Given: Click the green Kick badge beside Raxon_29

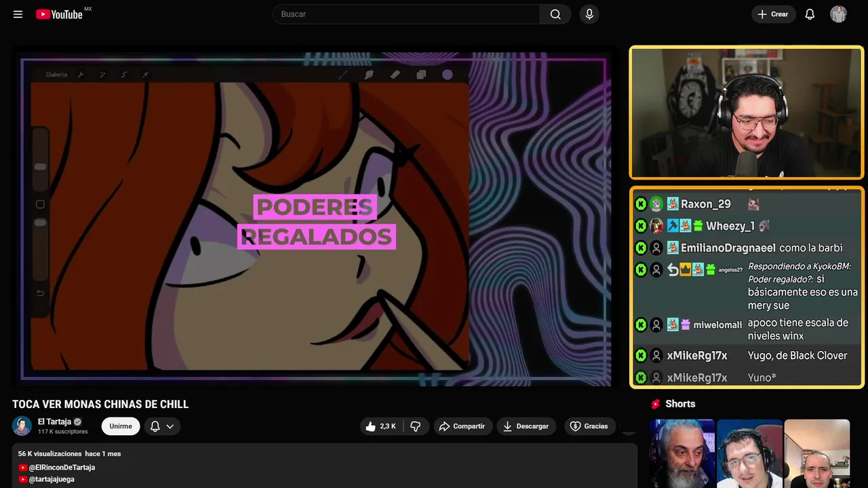Looking at the screenshot, I should coord(641,204).
